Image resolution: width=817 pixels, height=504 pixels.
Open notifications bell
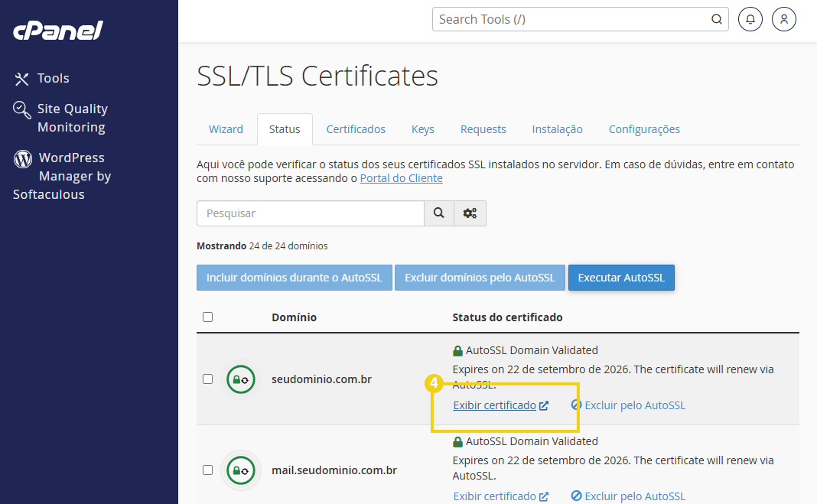point(750,19)
